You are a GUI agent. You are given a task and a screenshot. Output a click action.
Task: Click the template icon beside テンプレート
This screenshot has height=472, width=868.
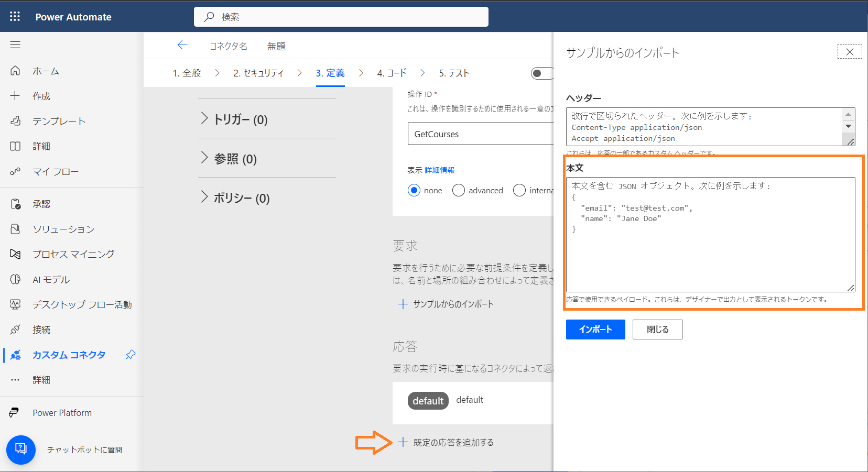click(15, 120)
